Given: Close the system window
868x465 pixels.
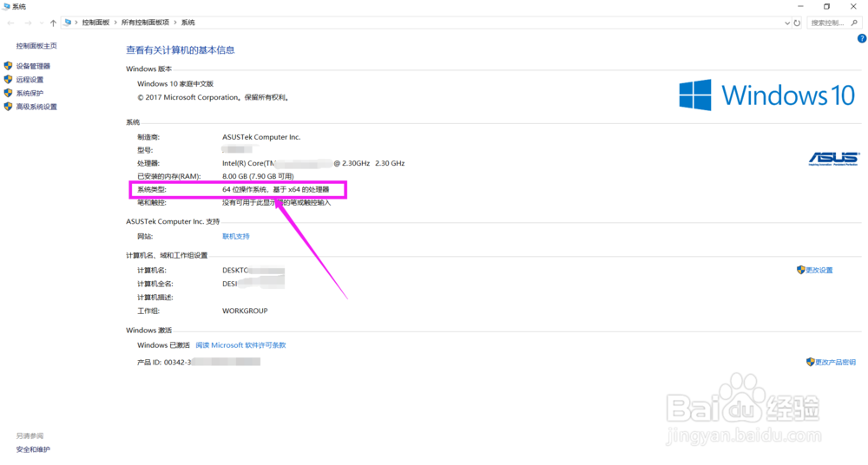Looking at the screenshot, I should coord(853,7).
